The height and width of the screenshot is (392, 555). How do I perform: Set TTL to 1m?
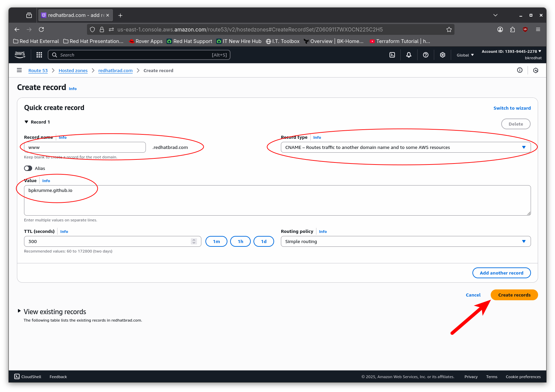point(216,241)
